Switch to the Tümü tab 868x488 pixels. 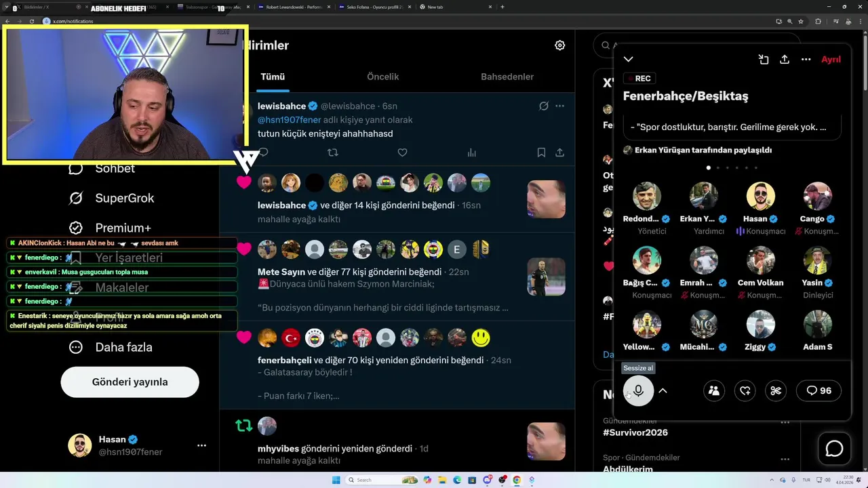pos(273,77)
